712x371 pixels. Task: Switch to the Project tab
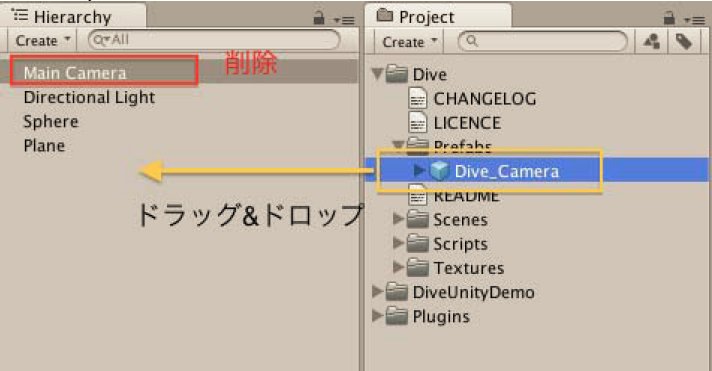tap(439, 16)
